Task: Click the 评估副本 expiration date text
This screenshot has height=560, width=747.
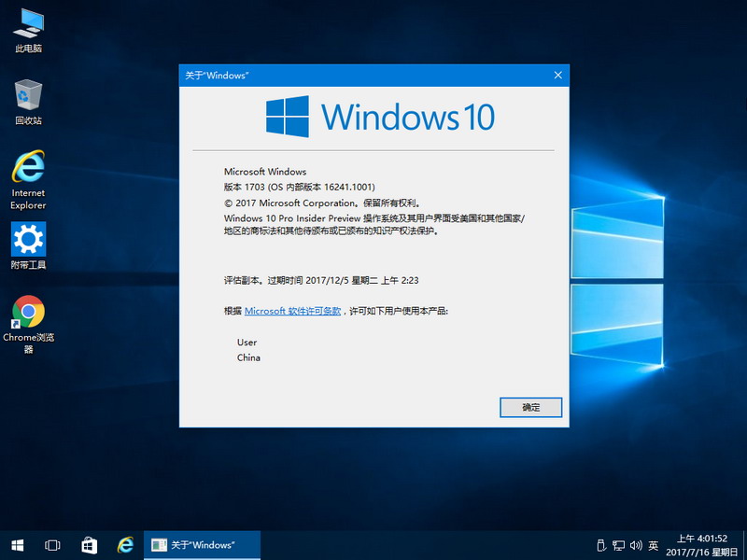Action: [321, 281]
